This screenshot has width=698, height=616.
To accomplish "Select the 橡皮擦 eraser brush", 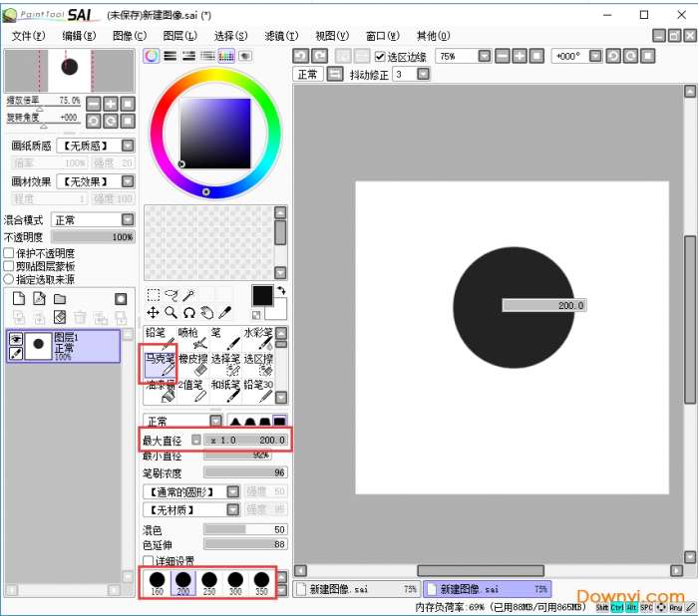I will 192,366.
